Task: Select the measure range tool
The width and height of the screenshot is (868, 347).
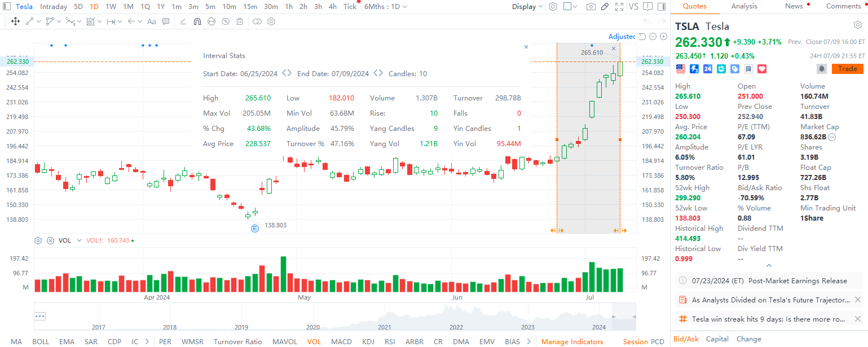Action: tap(111, 21)
